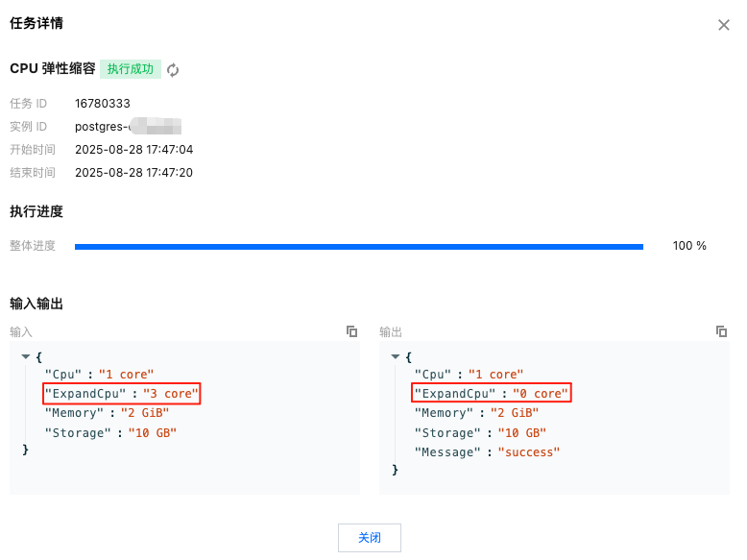Collapse the output JSON tree triangle
The height and width of the screenshot is (560, 747).
click(x=395, y=356)
